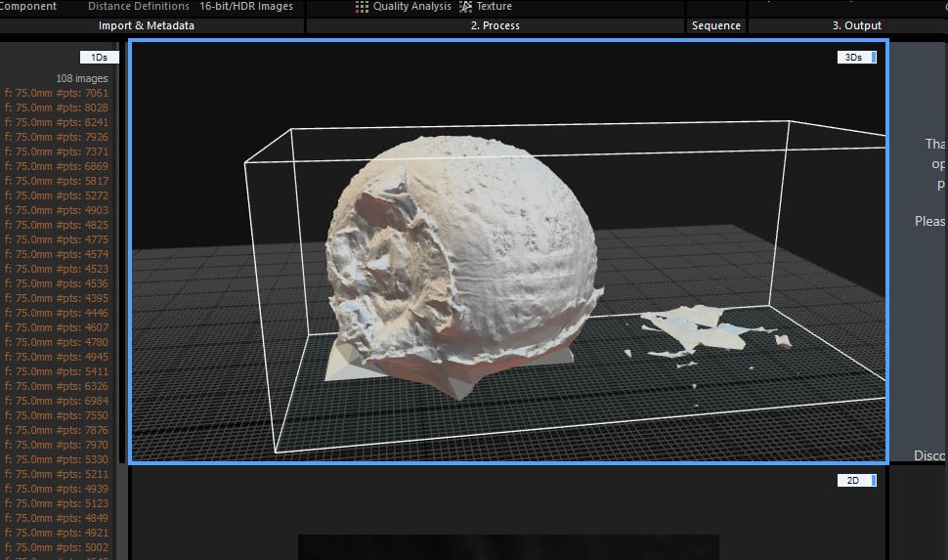The width and height of the screenshot is (948, 560).
Task: Select image row with #pts: 5211
Action: pyautogui.click(x=57, y=474)
